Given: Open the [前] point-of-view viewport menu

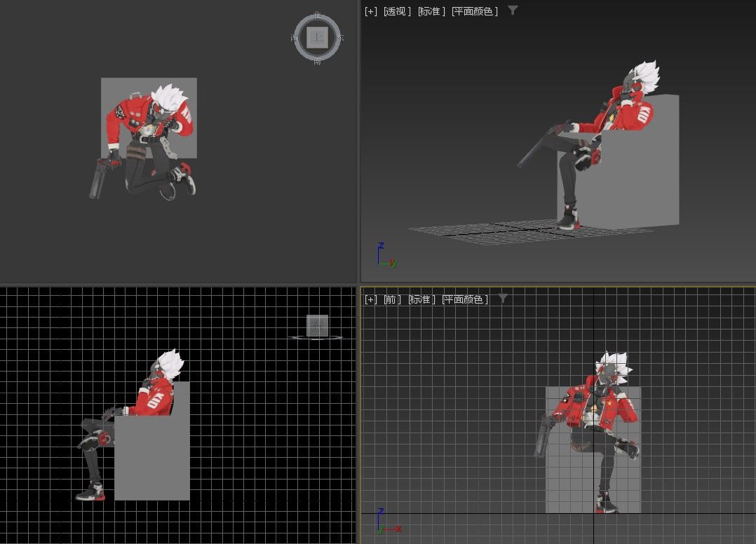Looking at the screenshot, I should click(x=392, y=300).
